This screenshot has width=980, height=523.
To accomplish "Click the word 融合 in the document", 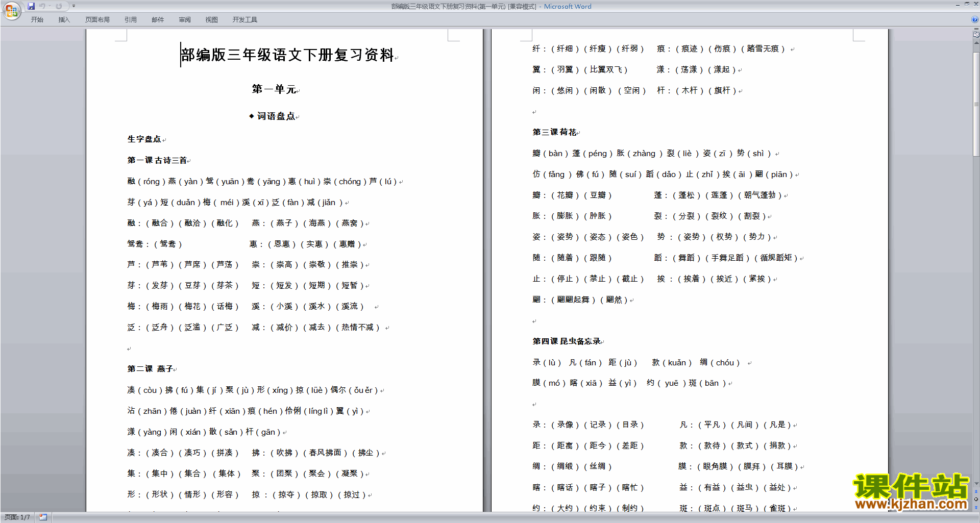I will 160,223.
